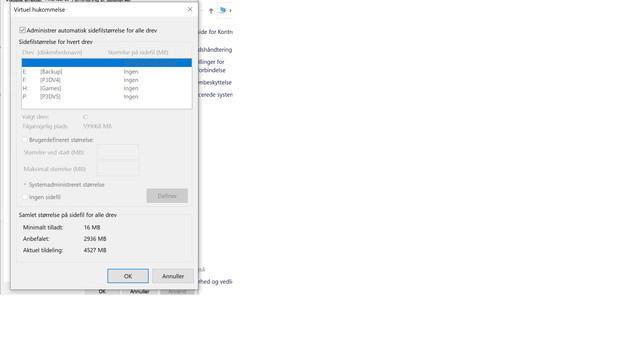The image size is (640, 360).
Task: Select the Ingen sidefil radio button
Action: 25,197
